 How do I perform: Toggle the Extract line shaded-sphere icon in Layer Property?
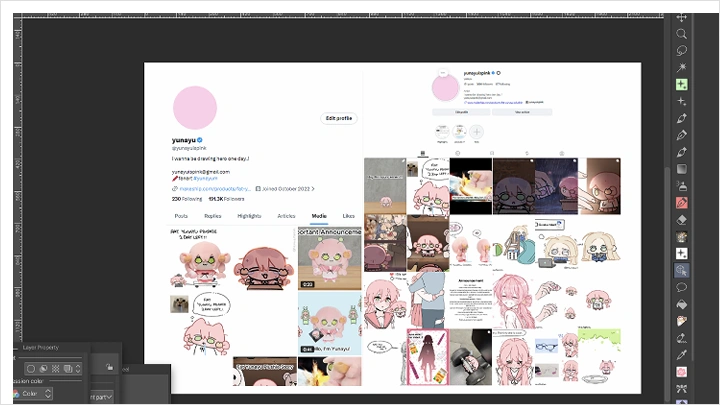click(x=44, y=369)
